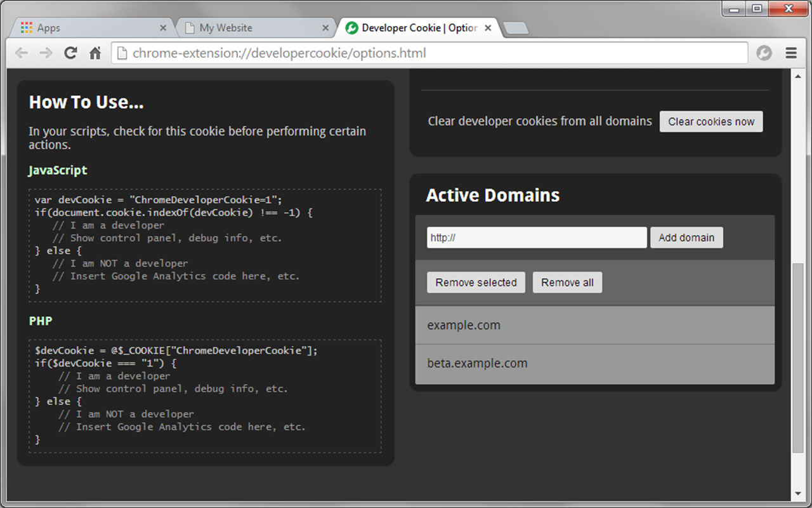Maximize the Chrome window
Screen dimensions: 812x508
tap(756, 9)
